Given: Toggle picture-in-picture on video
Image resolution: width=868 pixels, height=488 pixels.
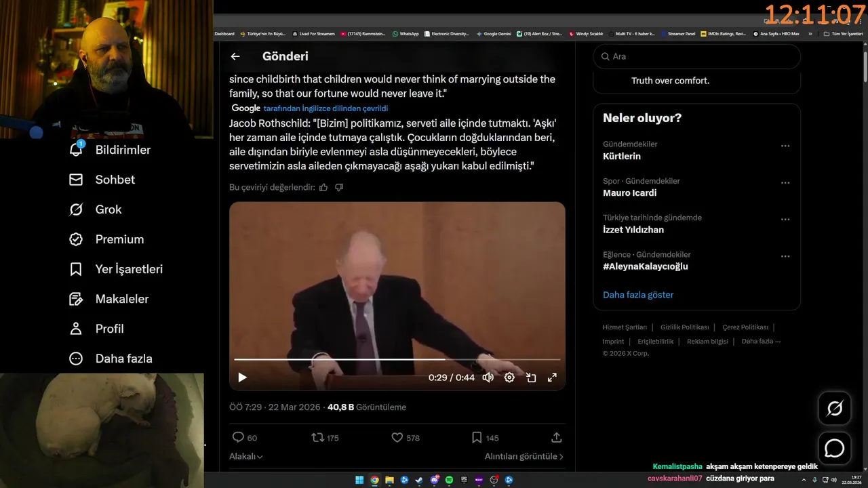Looking at the screenshot, I should (531, 378).
